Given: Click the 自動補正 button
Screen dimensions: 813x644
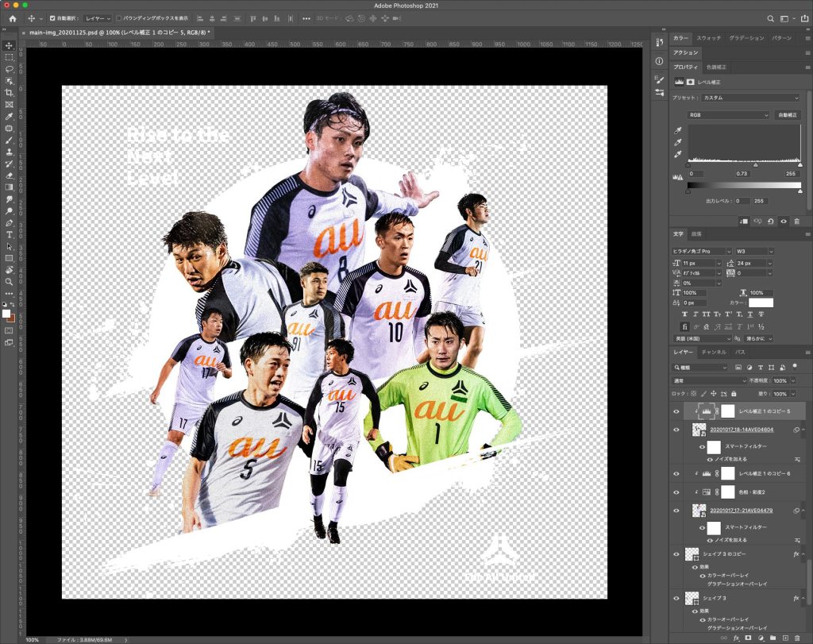Looking at the screenshot, I should 788,115.
